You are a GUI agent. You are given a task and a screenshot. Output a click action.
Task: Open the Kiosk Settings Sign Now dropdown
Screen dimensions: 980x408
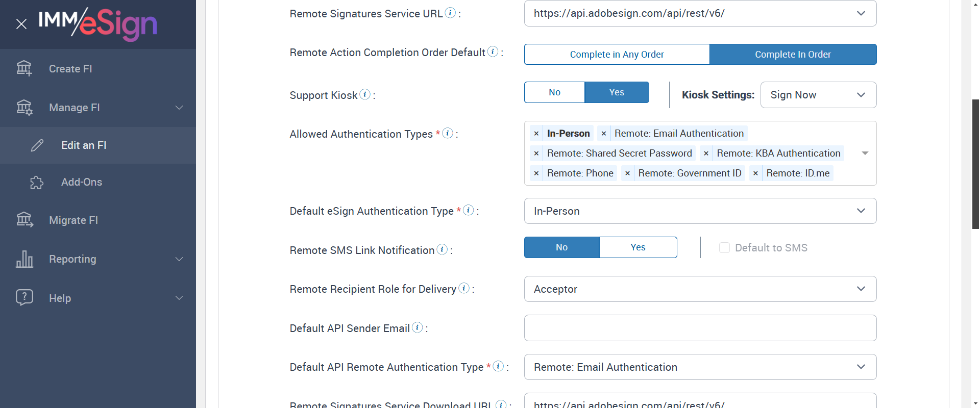coord(818,95)
